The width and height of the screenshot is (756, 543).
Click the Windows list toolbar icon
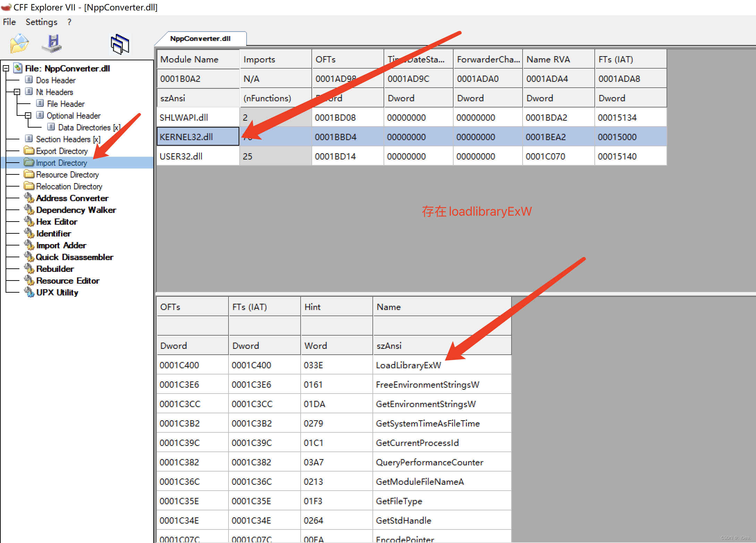point(120,44)
